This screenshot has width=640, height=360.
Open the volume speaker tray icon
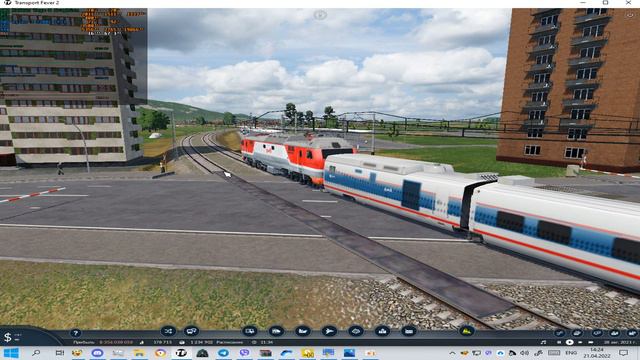(525, 353)
